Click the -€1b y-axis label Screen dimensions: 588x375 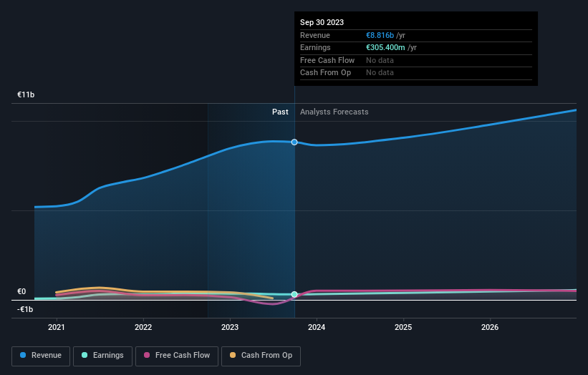click(x=25, y=309)
